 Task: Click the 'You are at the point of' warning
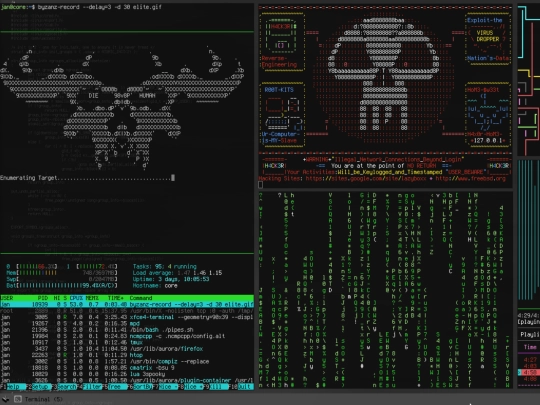367,166
